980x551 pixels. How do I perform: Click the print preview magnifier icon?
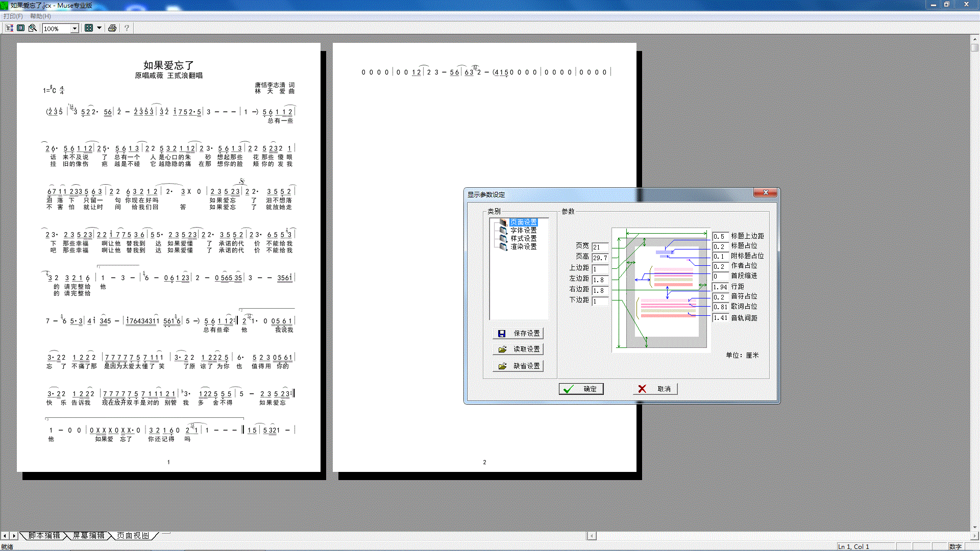coord(33,28)
